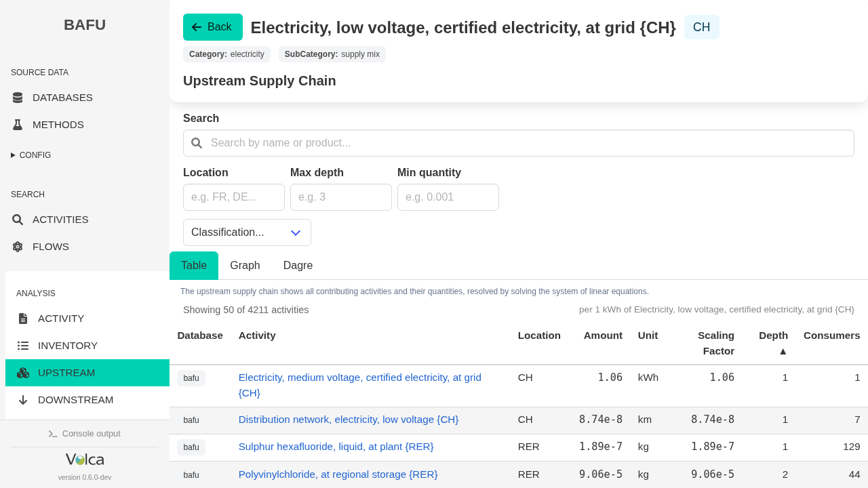The height and width of the screenshot is (488, 868).
Task: Click the version 0.6.0-dev text
Action: [85, 477]
